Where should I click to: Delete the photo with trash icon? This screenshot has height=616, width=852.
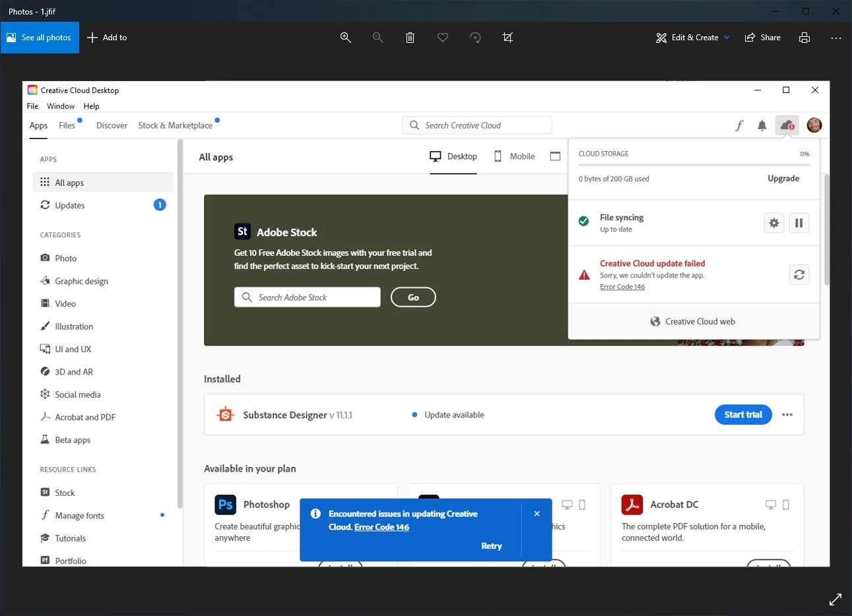click(x=410, y=38)
